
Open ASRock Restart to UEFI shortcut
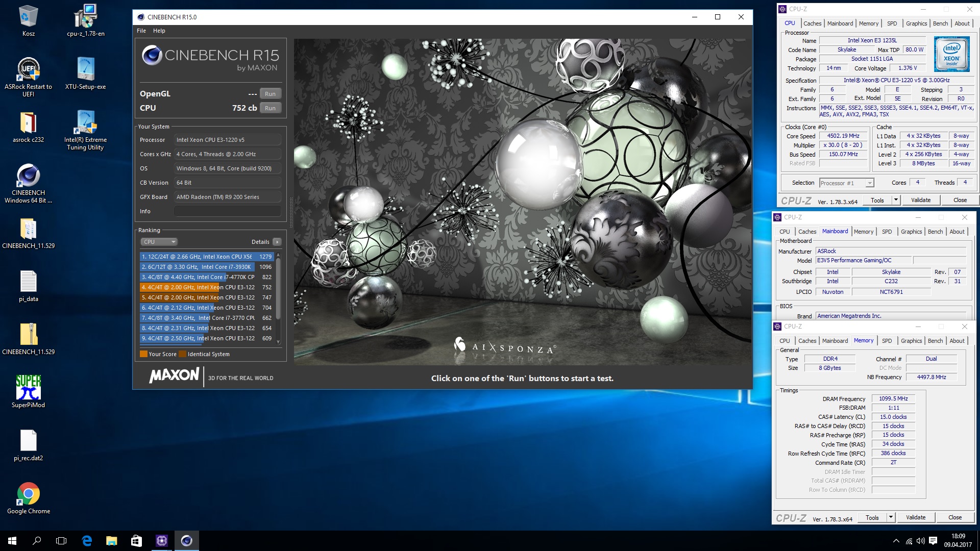(x=28, y=77)
